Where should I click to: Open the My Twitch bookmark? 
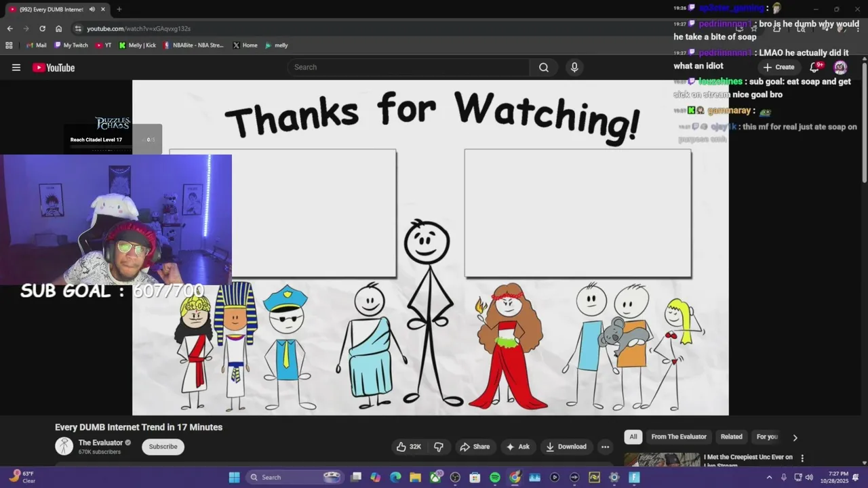(x=71, y=45)
